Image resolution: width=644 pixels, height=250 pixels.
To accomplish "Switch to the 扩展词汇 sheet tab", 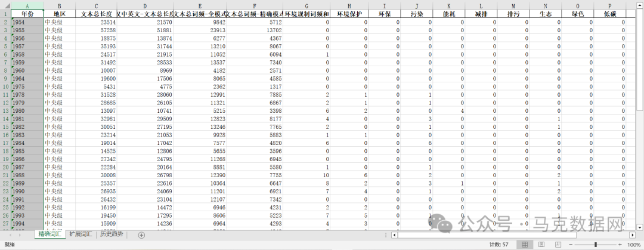I will click(80, 235).
